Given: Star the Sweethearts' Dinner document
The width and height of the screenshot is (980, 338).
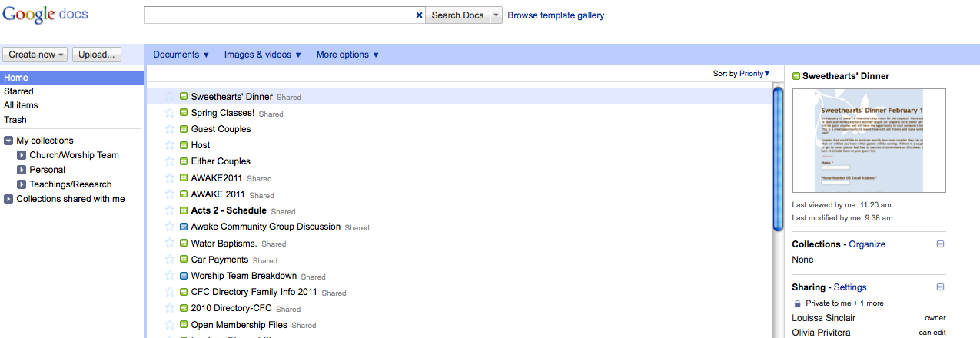Looking at the screenshot, I should click(x=170, y=97).
